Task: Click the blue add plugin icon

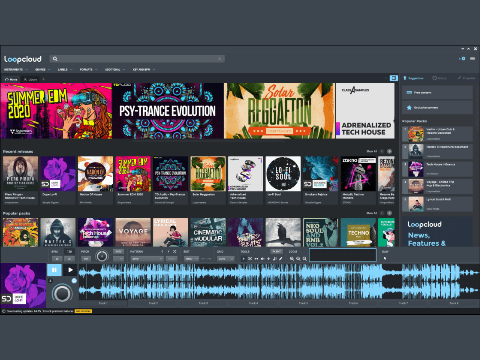Action: click(x=463, y=59)
